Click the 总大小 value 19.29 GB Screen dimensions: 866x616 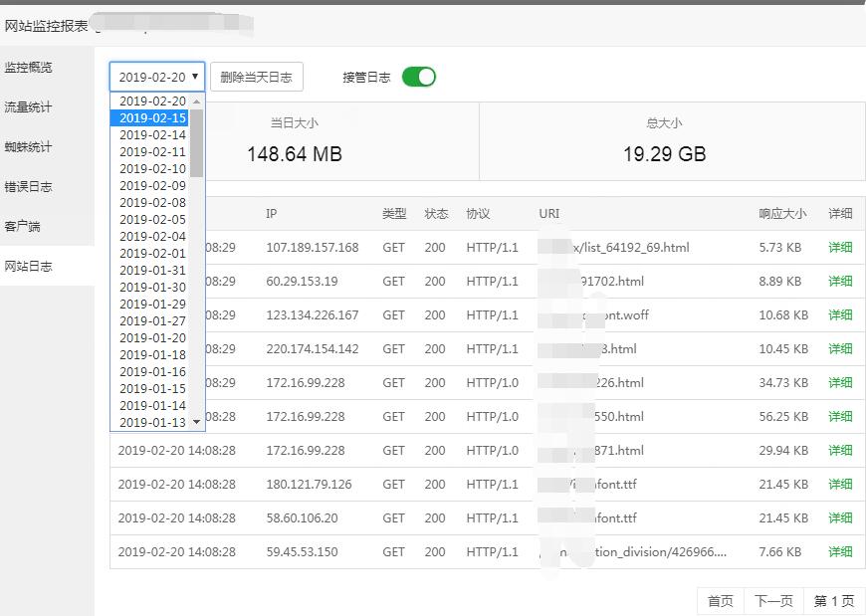point(664,154)
